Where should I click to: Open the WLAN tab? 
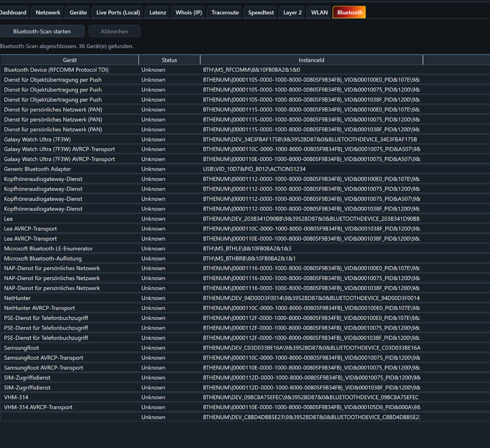click(319, 13)
